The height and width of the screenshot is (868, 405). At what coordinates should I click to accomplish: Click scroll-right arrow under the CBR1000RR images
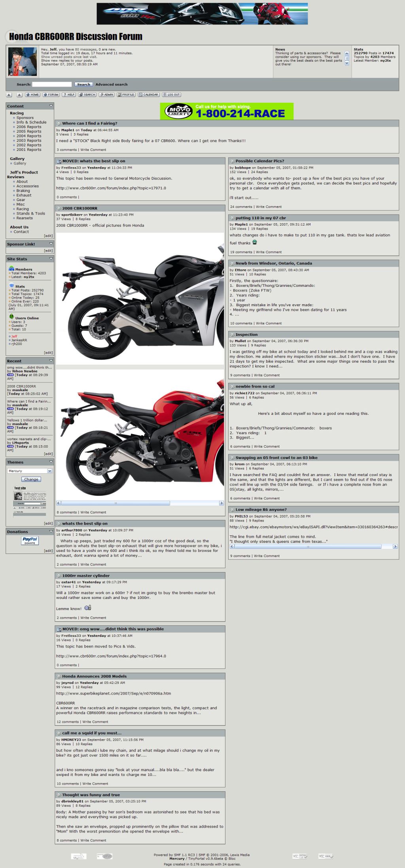coord(221,503)
